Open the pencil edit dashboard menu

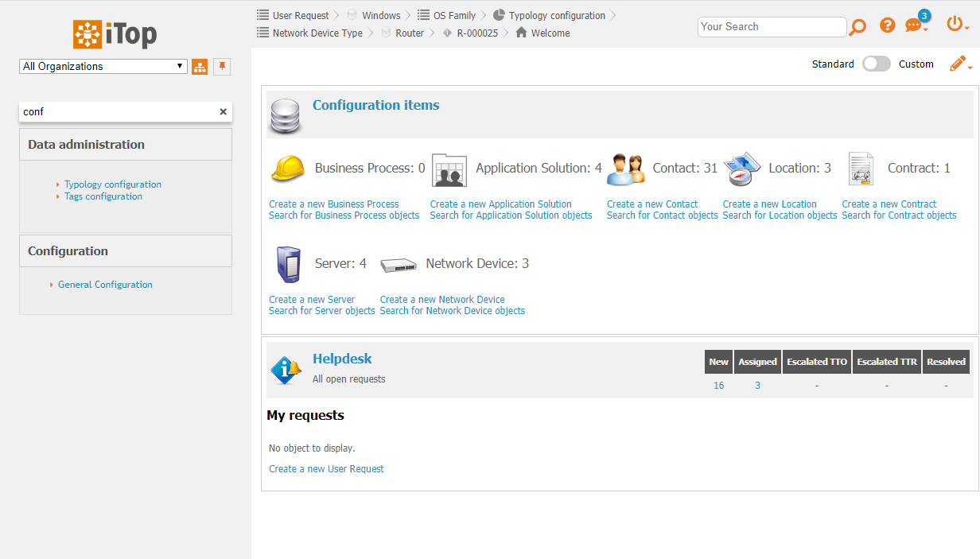pyautogui.click(x=960, y=64)
